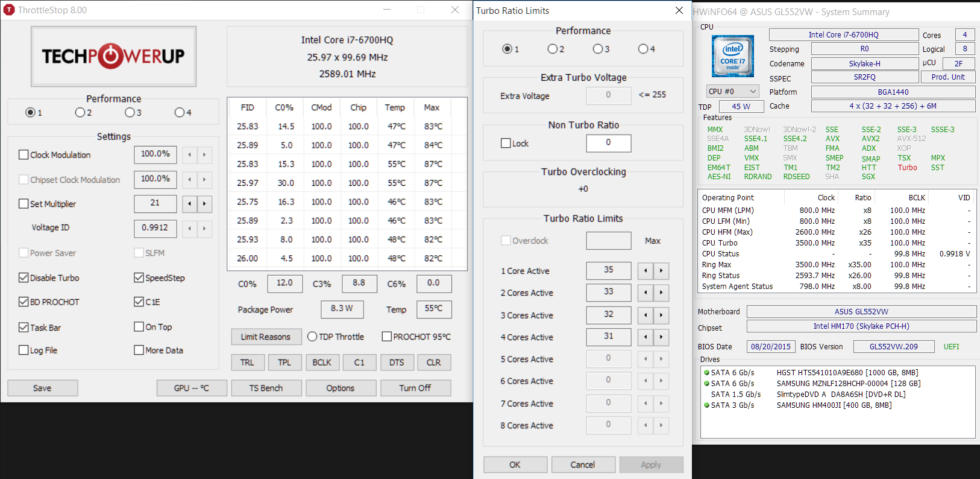Click the Intel Core i7-6700HQ name field in HWiNFO
This screenshot has height=479, width=980.
click(x=844, y=35)
